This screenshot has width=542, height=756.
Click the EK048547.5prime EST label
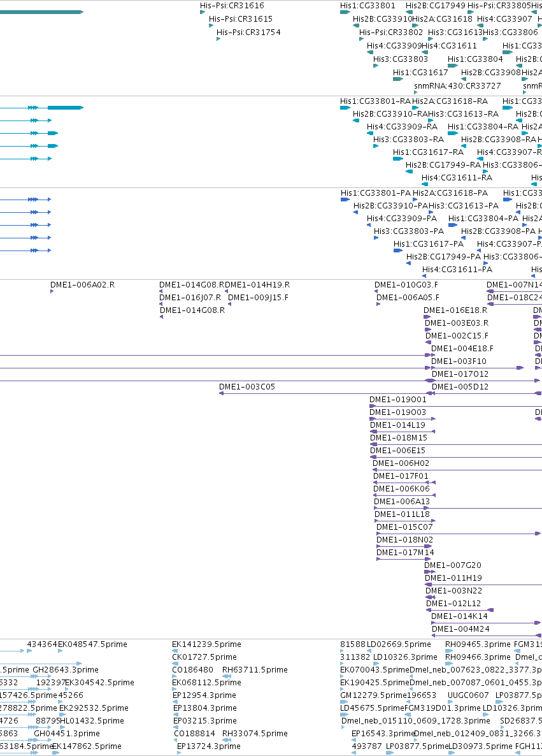[x=92, y=644]
